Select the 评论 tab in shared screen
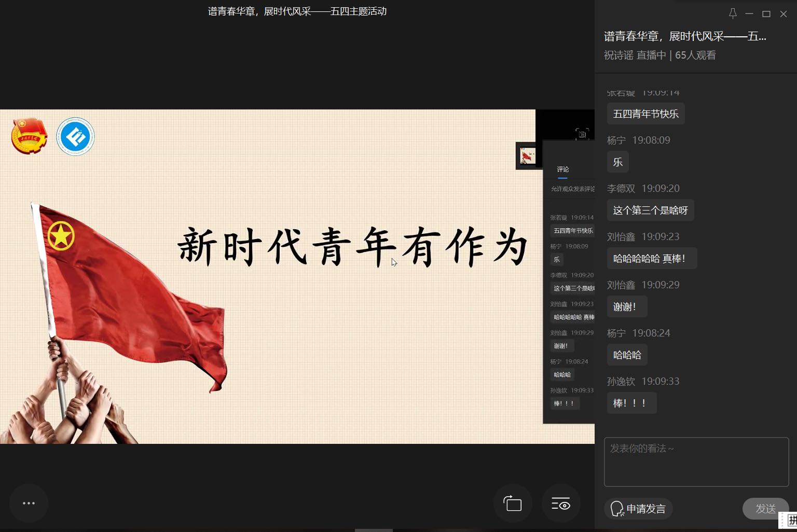 pos(563,170)
